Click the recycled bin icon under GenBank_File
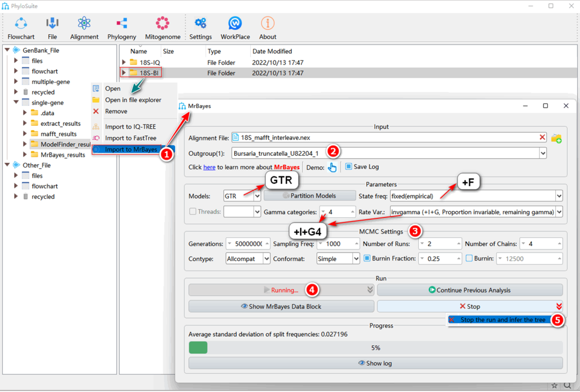 26,92
